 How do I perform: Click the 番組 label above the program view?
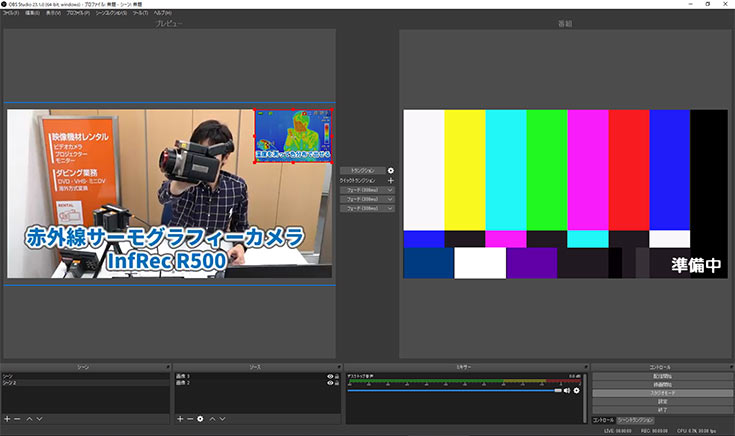[565, 23]
